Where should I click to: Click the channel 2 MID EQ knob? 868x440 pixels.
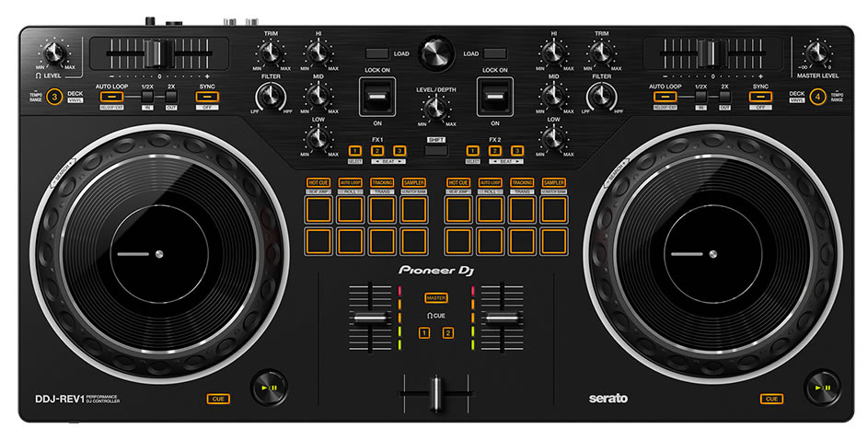553,95
